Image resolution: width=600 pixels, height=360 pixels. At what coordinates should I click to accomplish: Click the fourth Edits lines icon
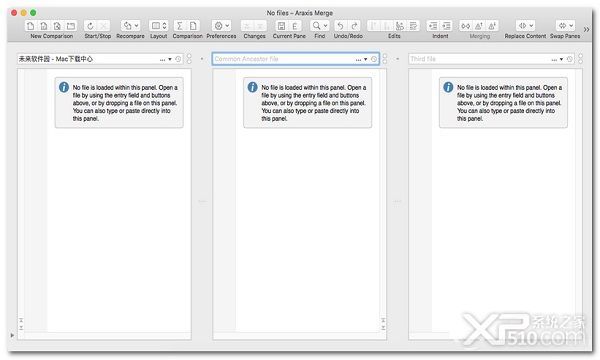[x=413, y=26]
